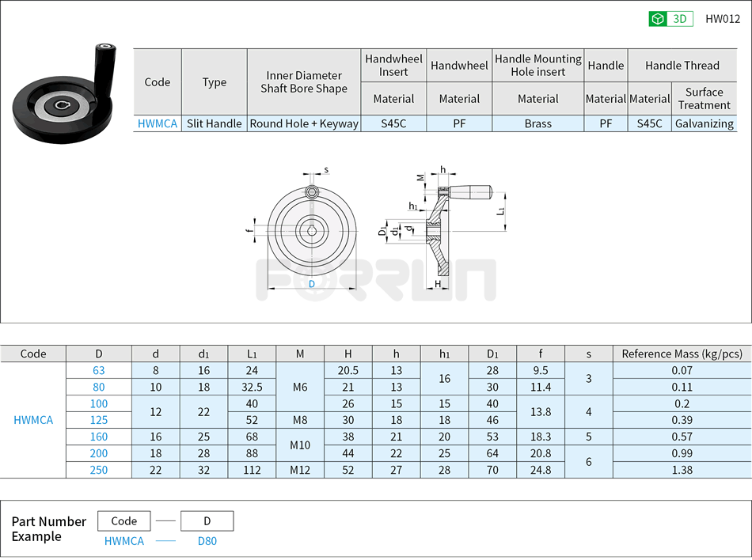Switch to the Handwheel Insert column
Viewport: 752px width, 560px height.
pos(393,64)
